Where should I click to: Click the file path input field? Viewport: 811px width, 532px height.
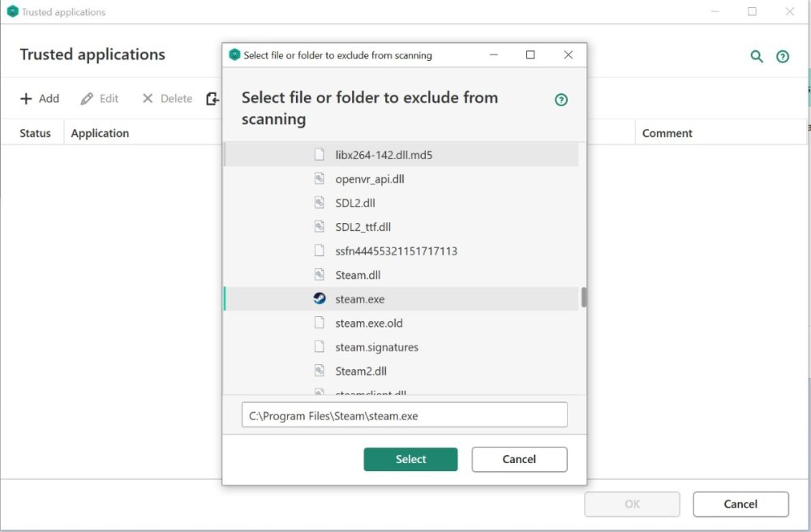[405, 414]
